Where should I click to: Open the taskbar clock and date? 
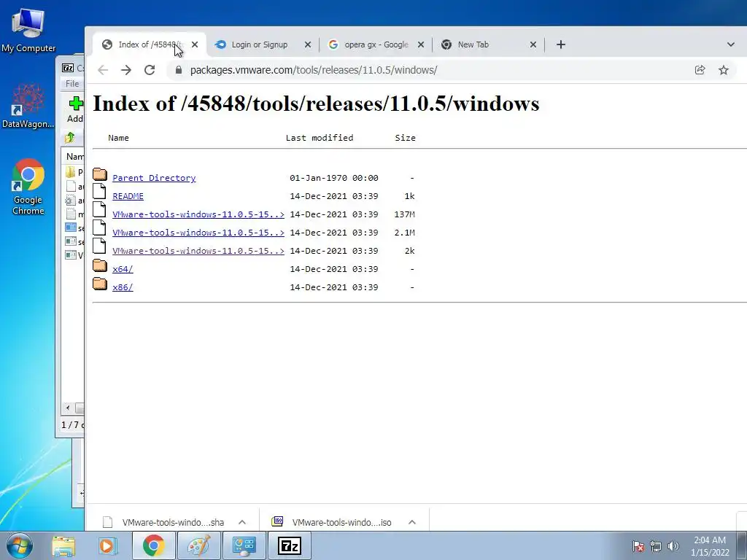(x=710, y=546)
